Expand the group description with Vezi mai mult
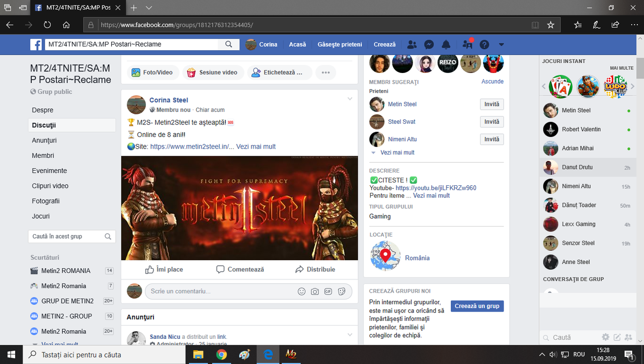Screen dimensions: 644x364 pyautogui.click(x=432, y=195)
